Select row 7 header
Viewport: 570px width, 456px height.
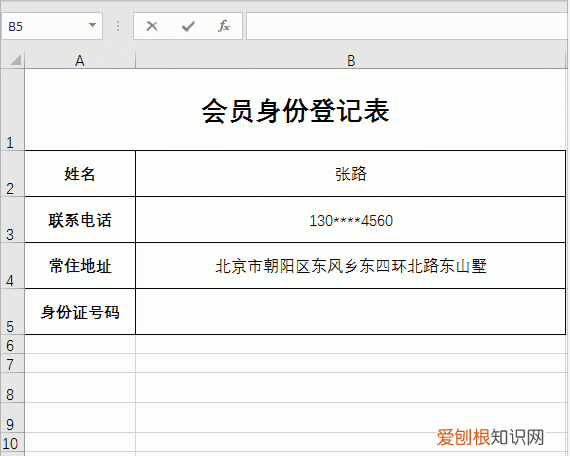point(12,363)
